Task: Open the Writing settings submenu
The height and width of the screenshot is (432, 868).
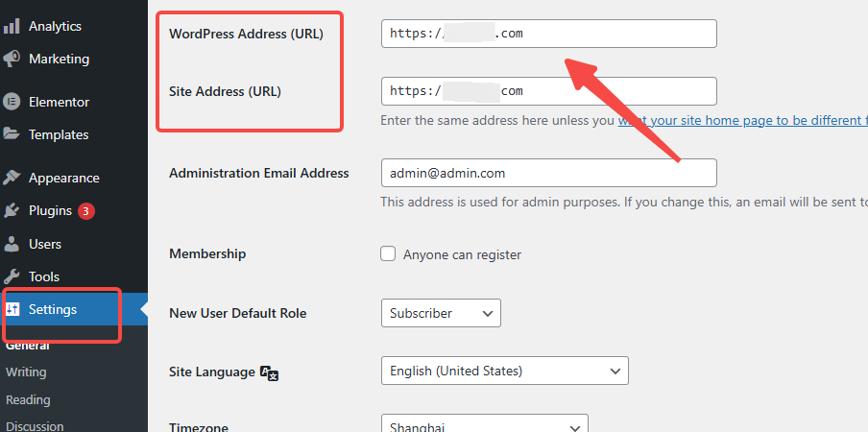Action: (x=26, y=372)
